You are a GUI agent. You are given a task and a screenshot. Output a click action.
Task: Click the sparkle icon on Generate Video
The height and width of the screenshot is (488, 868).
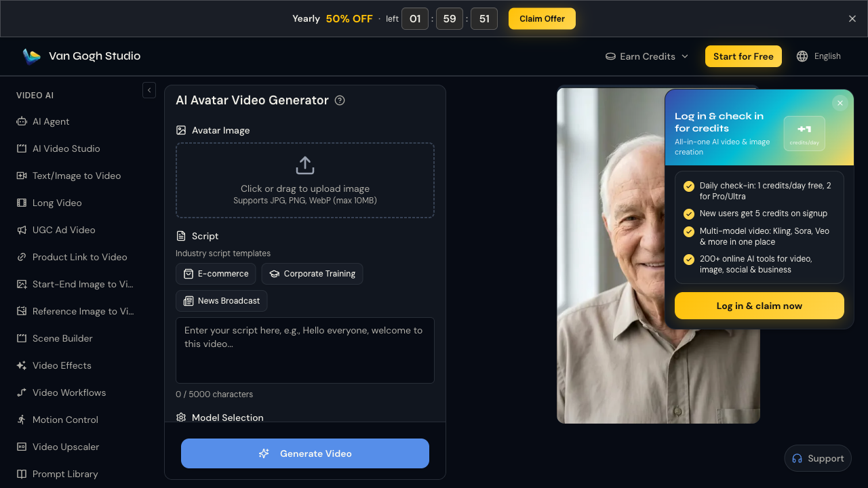[264, 453]
